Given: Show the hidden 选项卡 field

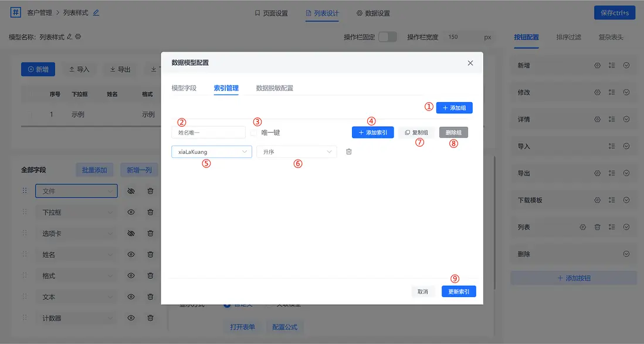Looking at the screenshot, I should [x=131, y=233].
